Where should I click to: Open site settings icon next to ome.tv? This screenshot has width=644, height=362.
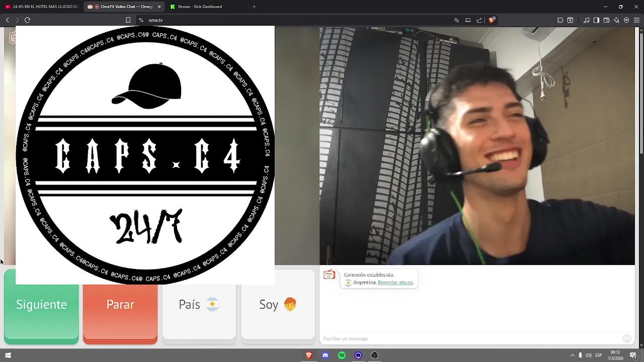coord(141,20)
